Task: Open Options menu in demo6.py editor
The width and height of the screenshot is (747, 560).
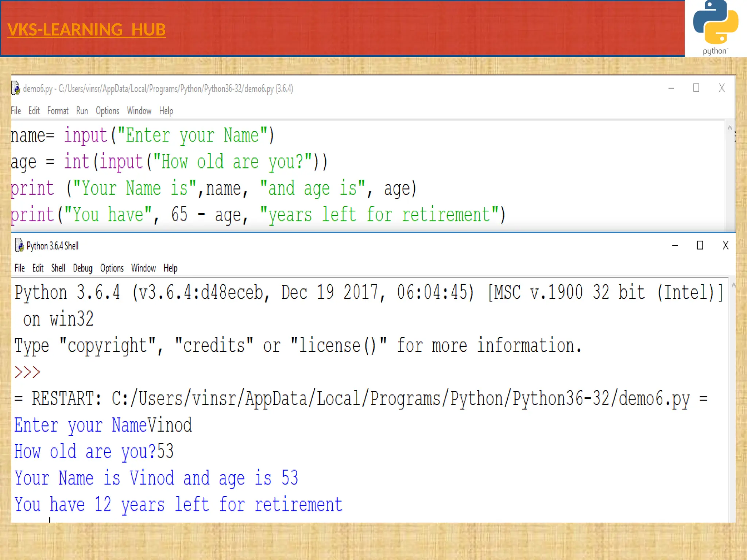Action: click(x=107, y=111)
